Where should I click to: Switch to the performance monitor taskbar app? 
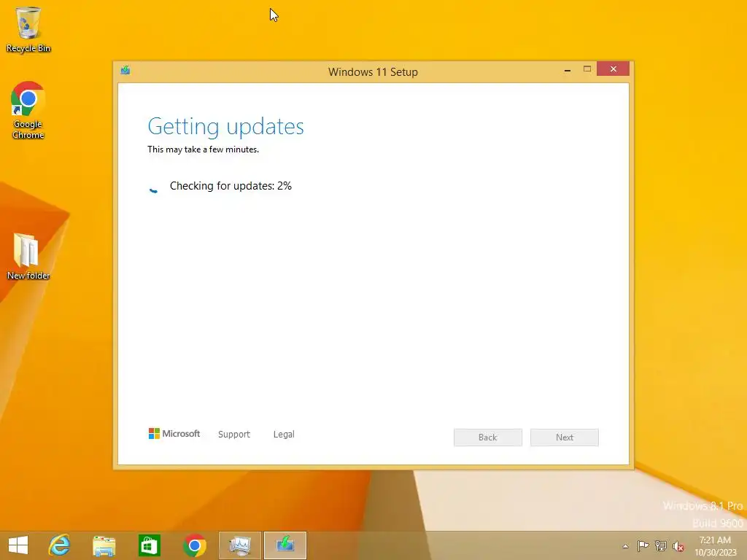point(239,545)
